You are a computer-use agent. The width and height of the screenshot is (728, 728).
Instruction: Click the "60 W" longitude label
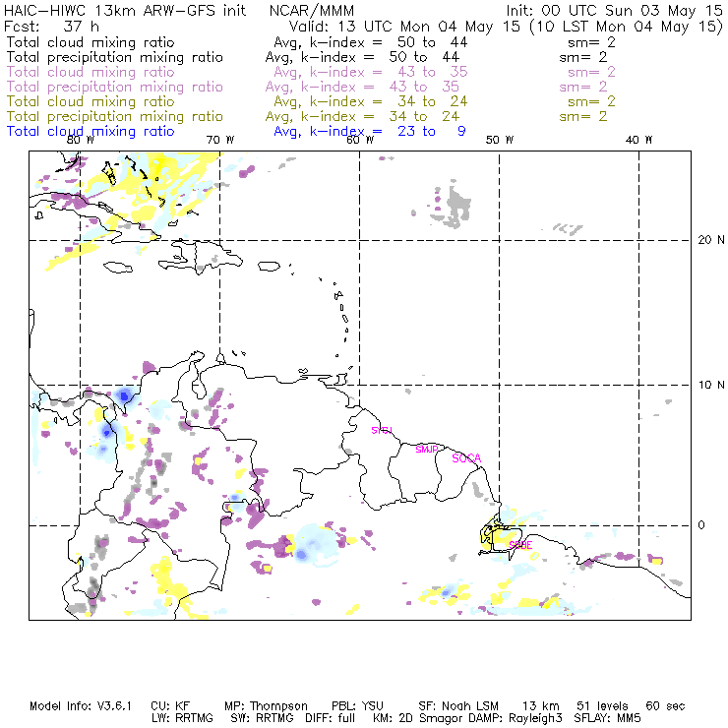point(360,141)
